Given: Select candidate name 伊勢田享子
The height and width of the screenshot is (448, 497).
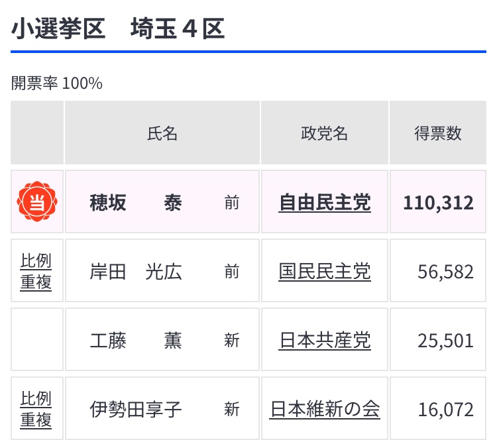Looking at the screenshot, I should pos(135,409).
